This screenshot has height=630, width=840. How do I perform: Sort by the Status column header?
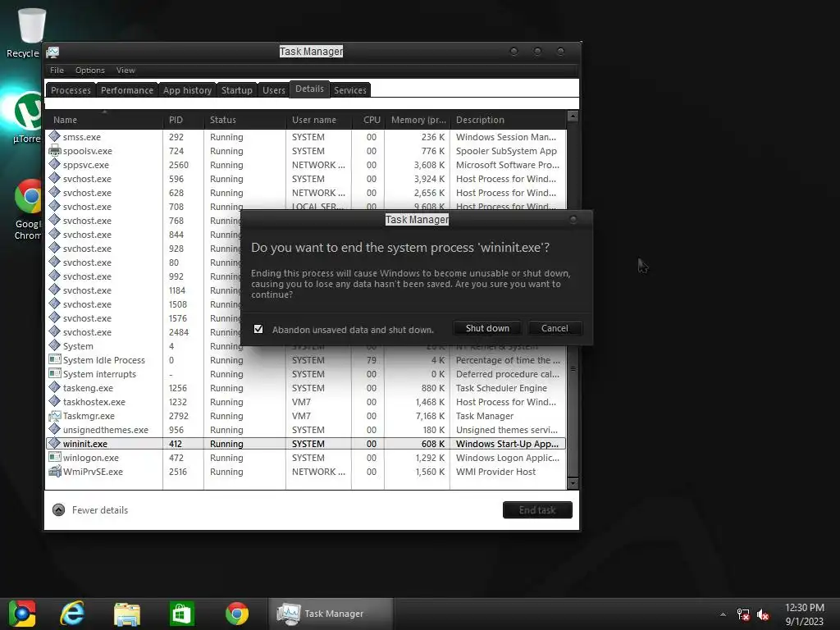[x=244, y=120]
